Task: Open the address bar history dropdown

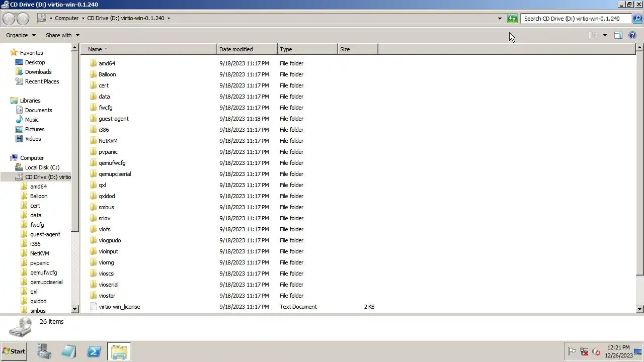Action: point(500,19)
